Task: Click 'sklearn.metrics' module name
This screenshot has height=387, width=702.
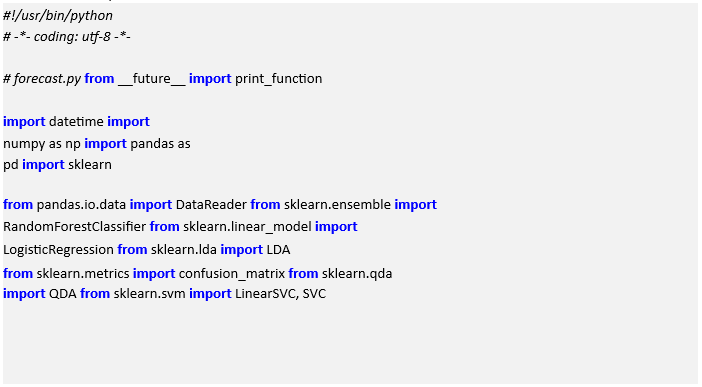Action: coord(83,274)
